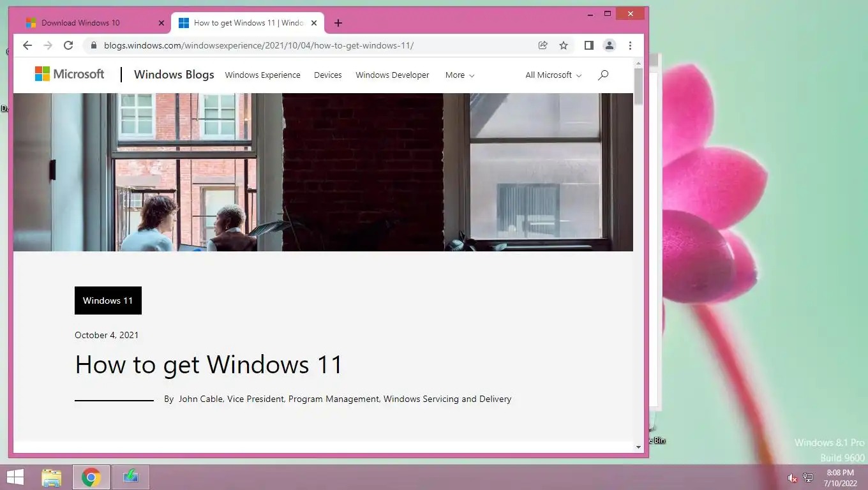The width and height of the screenshot is (868, 490).
Task: Click the How to get Windows 11 headline
Action: click(x=209, y=365)
